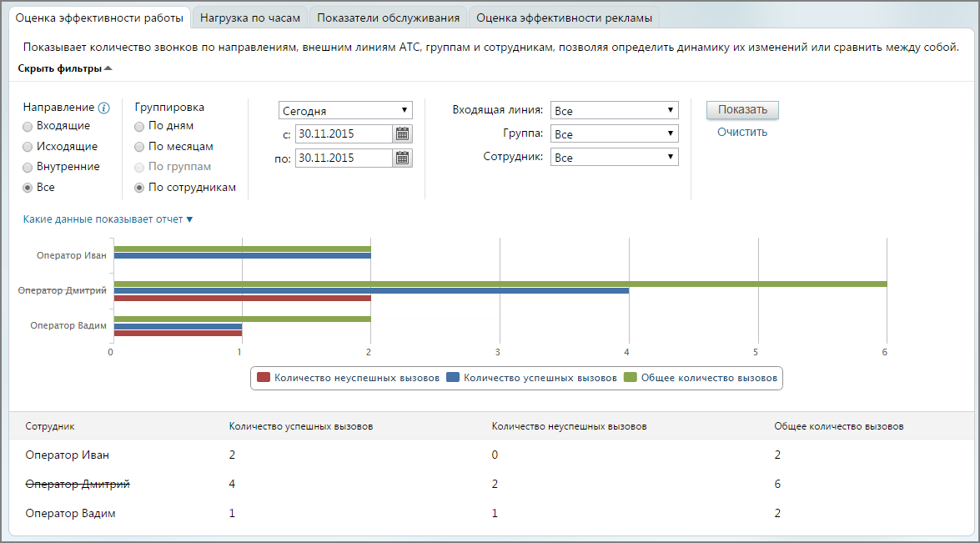Open the Оценка эффективности рекламы tab
The image size is (980, 543).
coord(565,18)
